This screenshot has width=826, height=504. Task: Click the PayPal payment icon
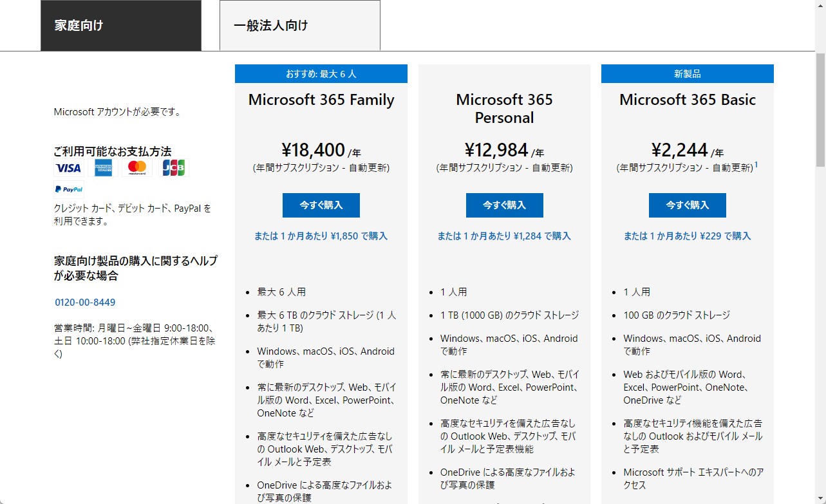click(x=67, y=189)
